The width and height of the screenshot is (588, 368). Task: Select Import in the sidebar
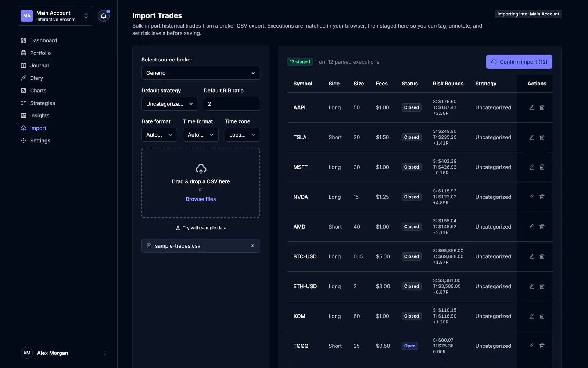pyautogui.click(x=38, y=128)
